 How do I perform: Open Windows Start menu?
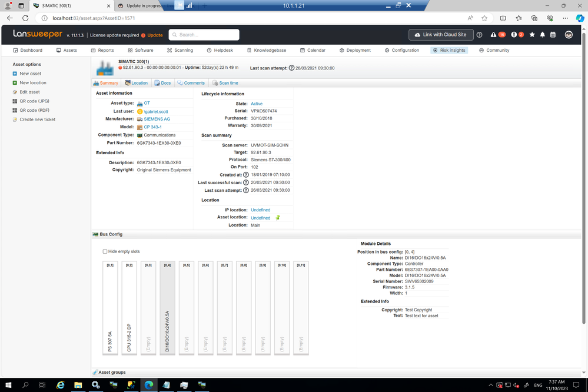click(x=8, y=385)
